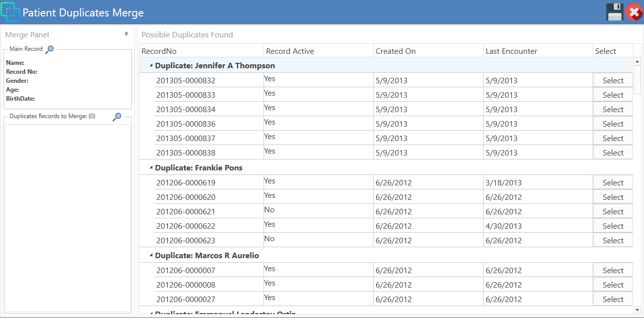Screen dimensions: 644x318
Task: Click the Select column header
Action: tap(613, 51)
